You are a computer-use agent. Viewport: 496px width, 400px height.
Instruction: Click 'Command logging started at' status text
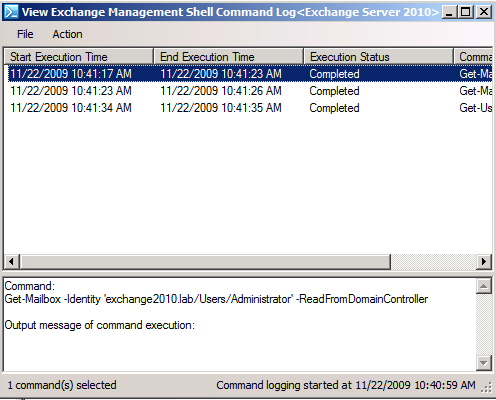(x=346, y=385)
